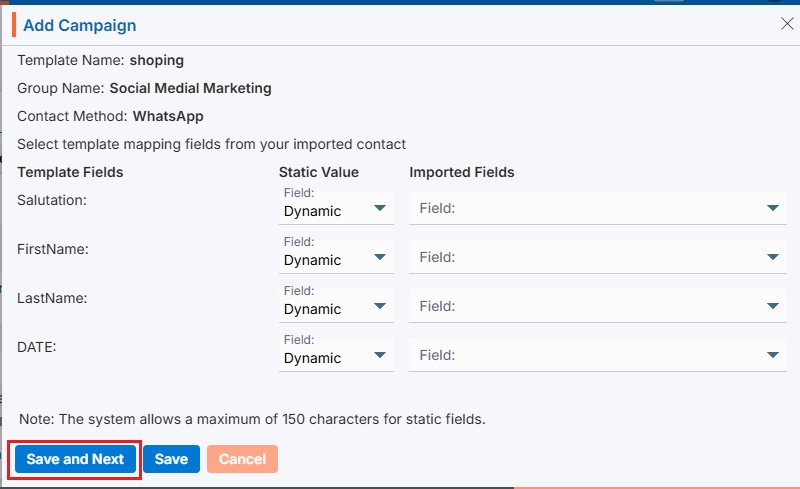800x489 pixels.
Task: Click the arrow icon on LastName's Dynamic selector
Action: coord(380,306)
